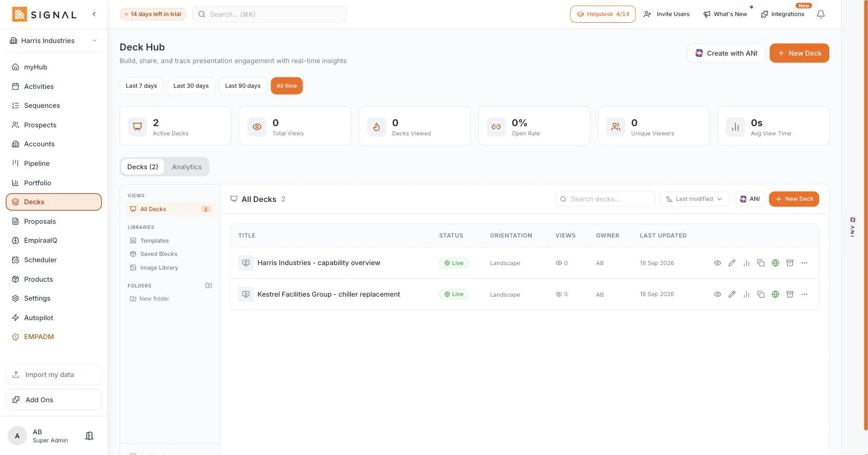Viewport: 868px width, 455px height.
Task: Open Add Ons
Action: (54, 400)
